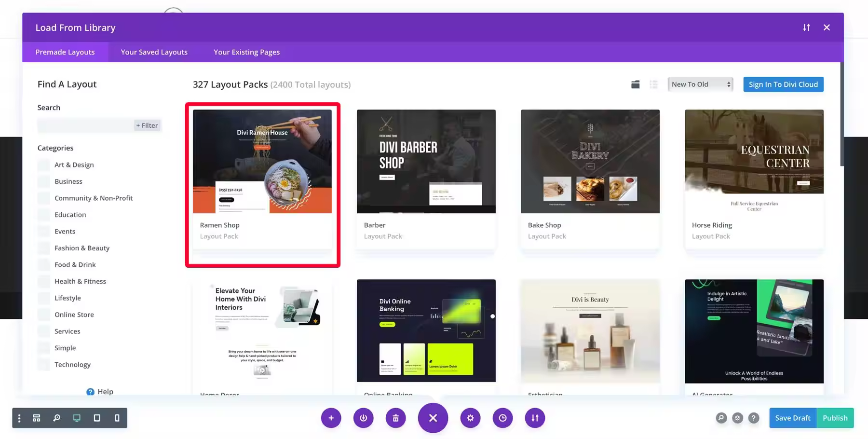Click Sign In To Divi Cloud button

pyautogui.click(x=783, y=84)
